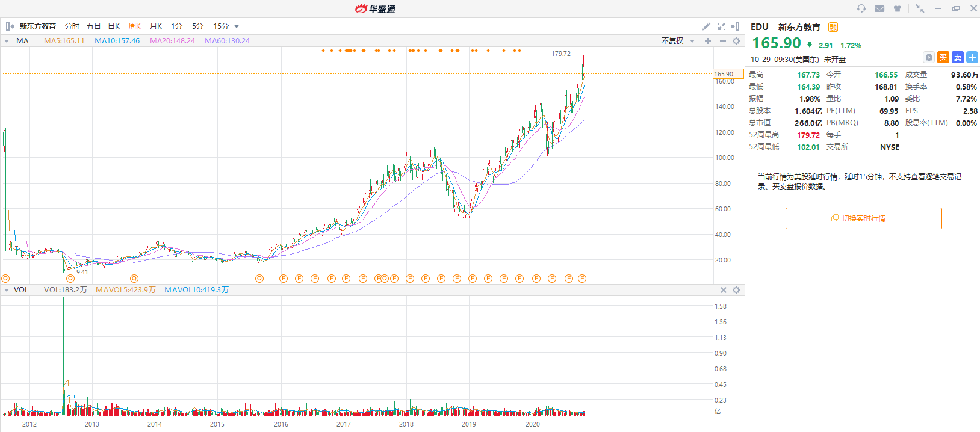Switch to 5分 five-minute chart
Image resolution: width=980 pixels, height=432 pixels.
197,26
